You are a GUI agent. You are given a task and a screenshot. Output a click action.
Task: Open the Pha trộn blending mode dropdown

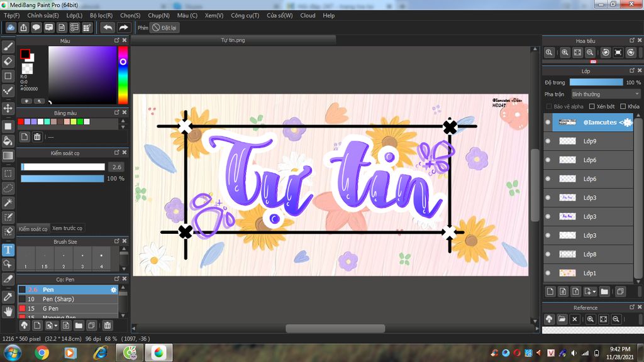click(606, 94)
